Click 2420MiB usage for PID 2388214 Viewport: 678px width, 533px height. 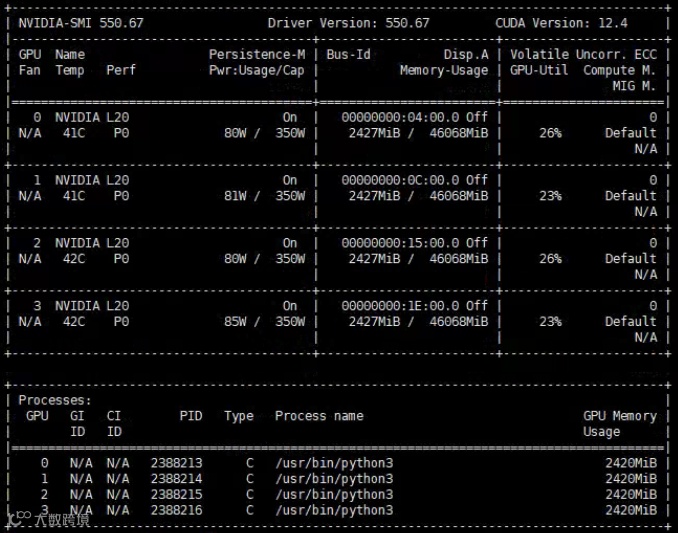[631, 479]
